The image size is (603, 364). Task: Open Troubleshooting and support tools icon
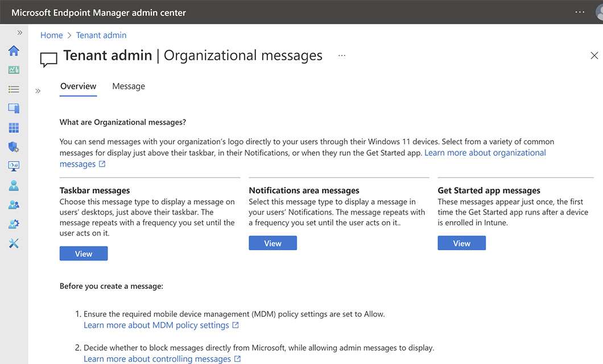(x=14, y=243)
